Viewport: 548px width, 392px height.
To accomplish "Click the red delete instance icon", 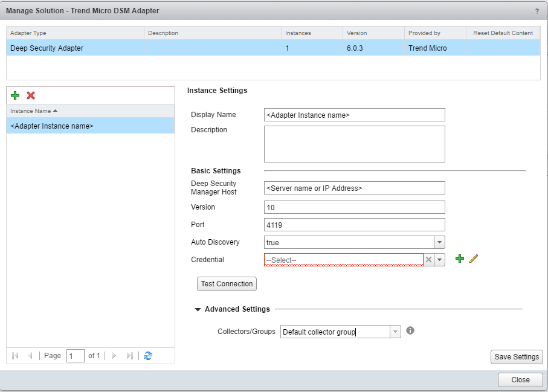I will tap(31, 95).
